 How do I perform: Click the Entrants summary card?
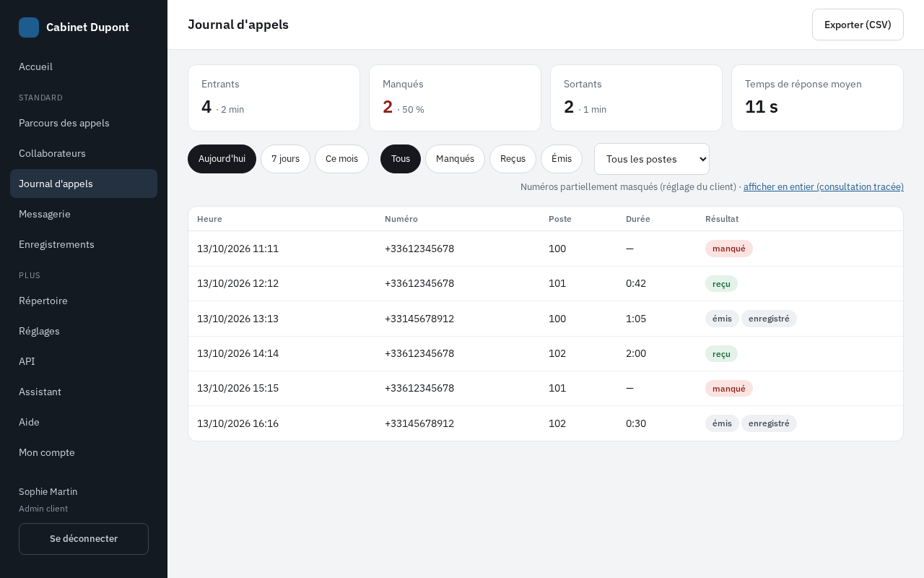pos(274,98)
